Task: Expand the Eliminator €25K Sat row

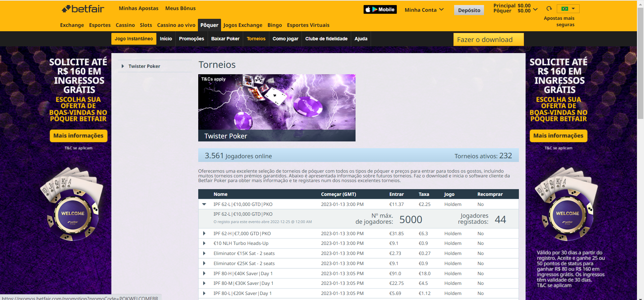Action: pos(204,263)
